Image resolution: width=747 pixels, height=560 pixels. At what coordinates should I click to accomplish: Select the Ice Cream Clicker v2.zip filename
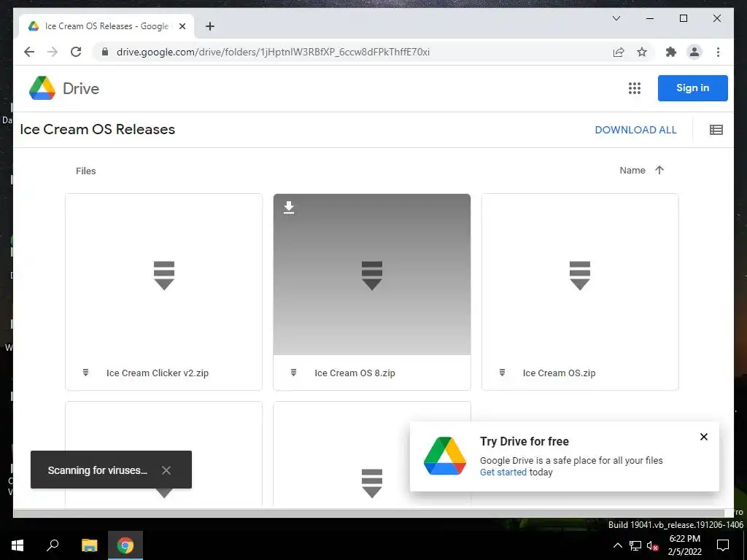[158, 373]
